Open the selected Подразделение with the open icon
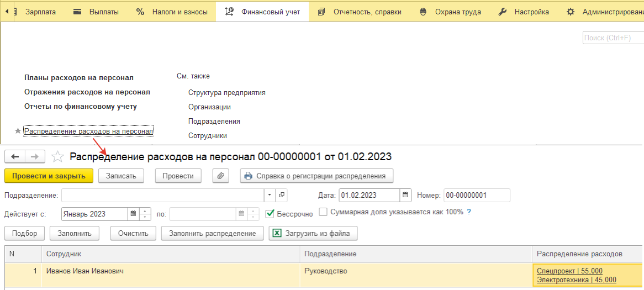Screen dimensions: 644x290 click(282, 195)
